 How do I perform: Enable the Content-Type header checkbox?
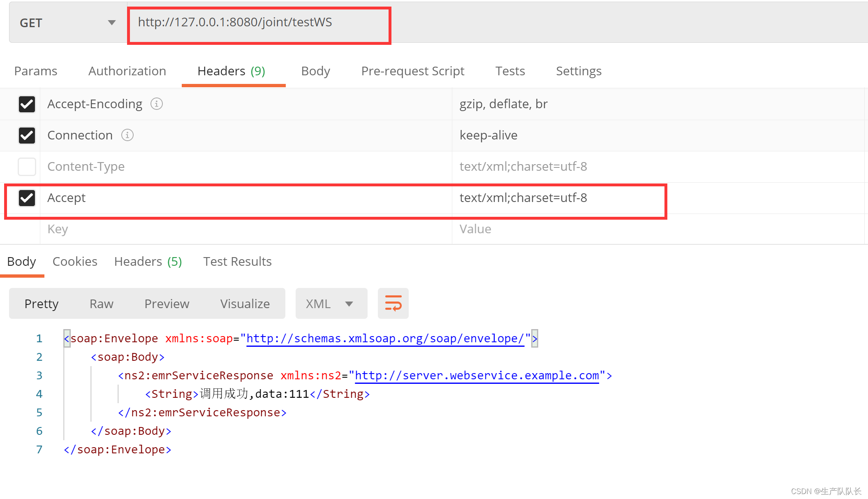coord(27,167)
